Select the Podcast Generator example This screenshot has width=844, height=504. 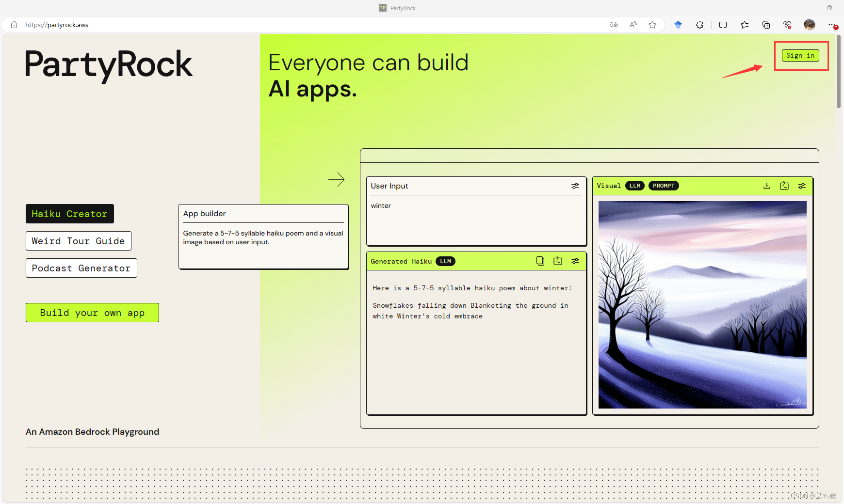pos(81,268)
